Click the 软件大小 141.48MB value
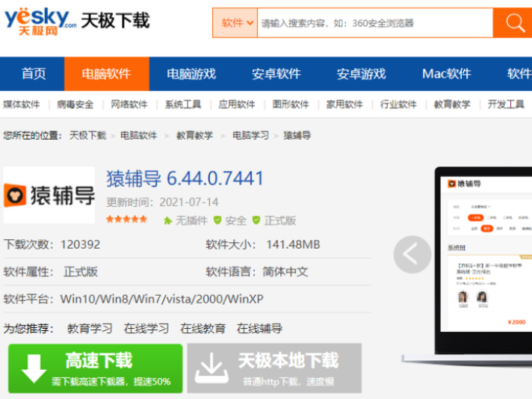Image resolution: width=532 pixels, height=399 pixels. pyautogui.click(x=293, y=244)
